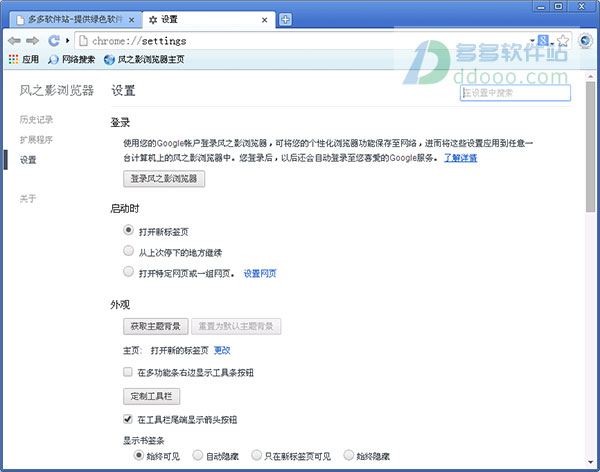Select 从上次停下的地方继续 radio option

click(129, 251)
